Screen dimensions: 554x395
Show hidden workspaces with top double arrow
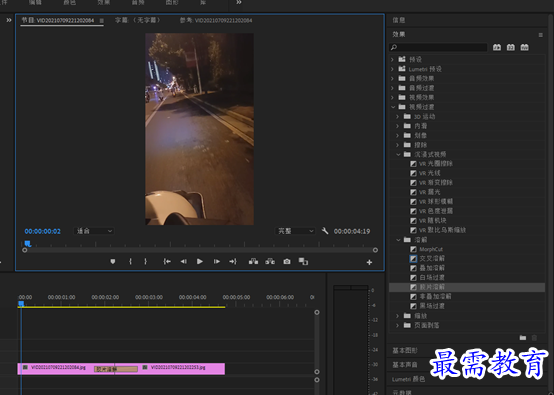(239, 2)
